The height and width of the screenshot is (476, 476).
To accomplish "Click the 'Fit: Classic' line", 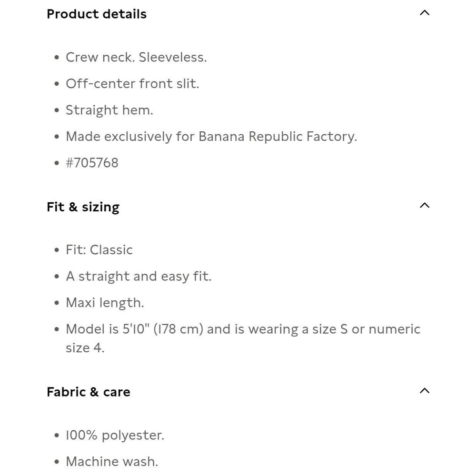I will (99, 250).
